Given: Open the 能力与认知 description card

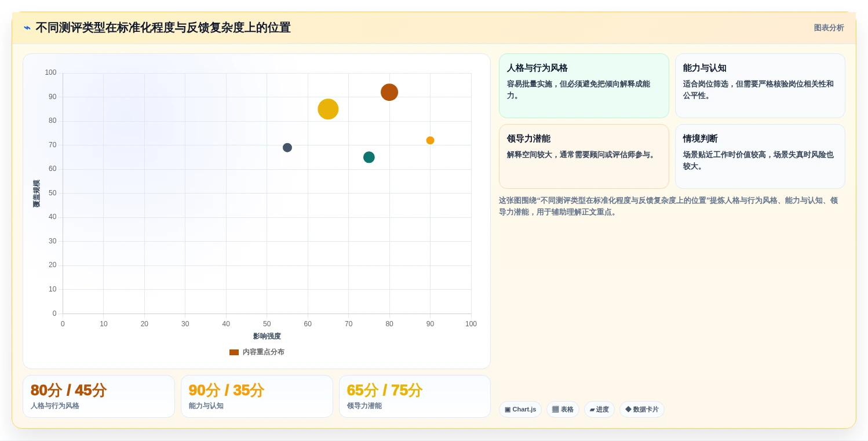Looking at the screenshot, I should pos(760,86).
